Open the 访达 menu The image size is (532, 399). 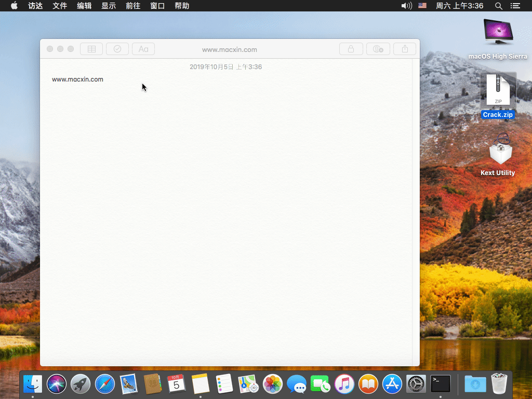[x=35, y=6]
